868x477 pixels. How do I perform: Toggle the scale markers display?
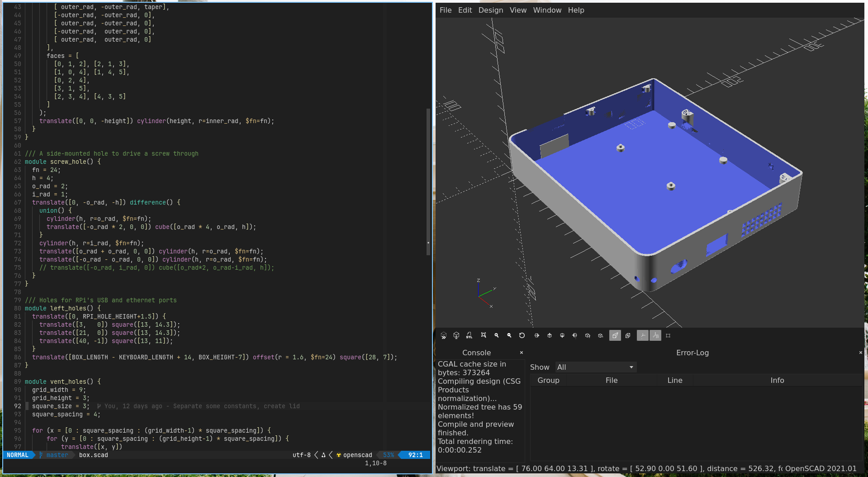pos(656,335)
